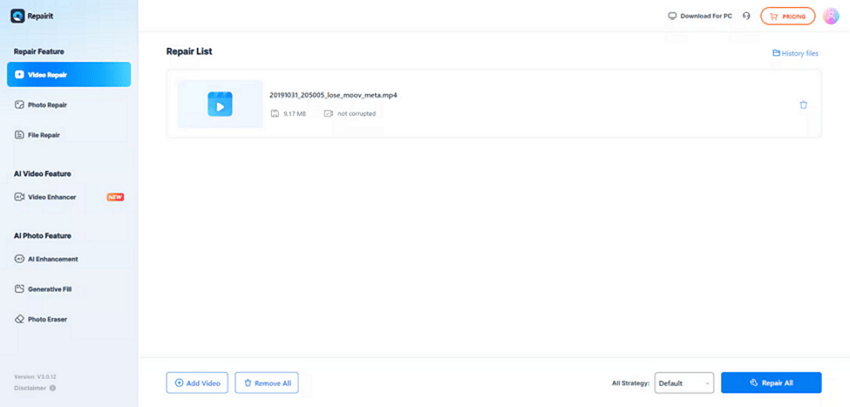Open the All Strategy dropdown

(685, 383)
